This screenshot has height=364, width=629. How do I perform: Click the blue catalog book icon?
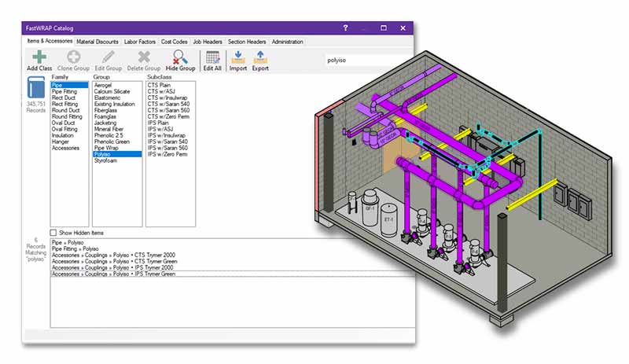[x=35, y=87]
